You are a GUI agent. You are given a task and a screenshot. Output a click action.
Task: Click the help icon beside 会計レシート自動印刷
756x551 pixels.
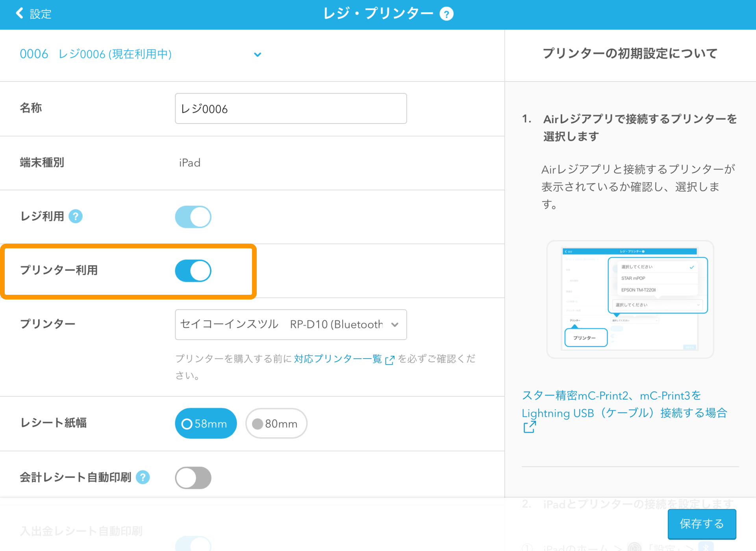point(143,477)
